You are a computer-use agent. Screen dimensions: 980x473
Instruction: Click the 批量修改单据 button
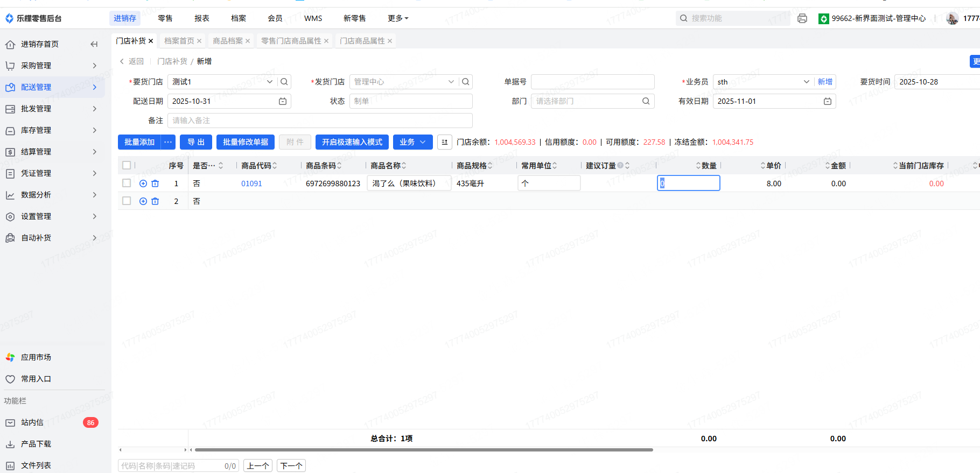(246, 142)
